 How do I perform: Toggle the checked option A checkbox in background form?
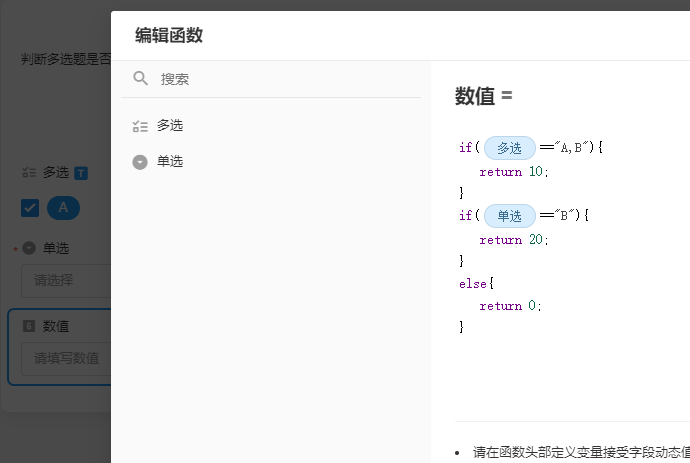coord(30,208)
